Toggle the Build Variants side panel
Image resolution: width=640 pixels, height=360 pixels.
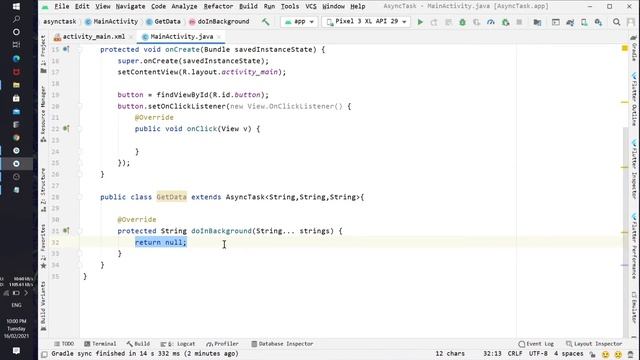point(43,306)
